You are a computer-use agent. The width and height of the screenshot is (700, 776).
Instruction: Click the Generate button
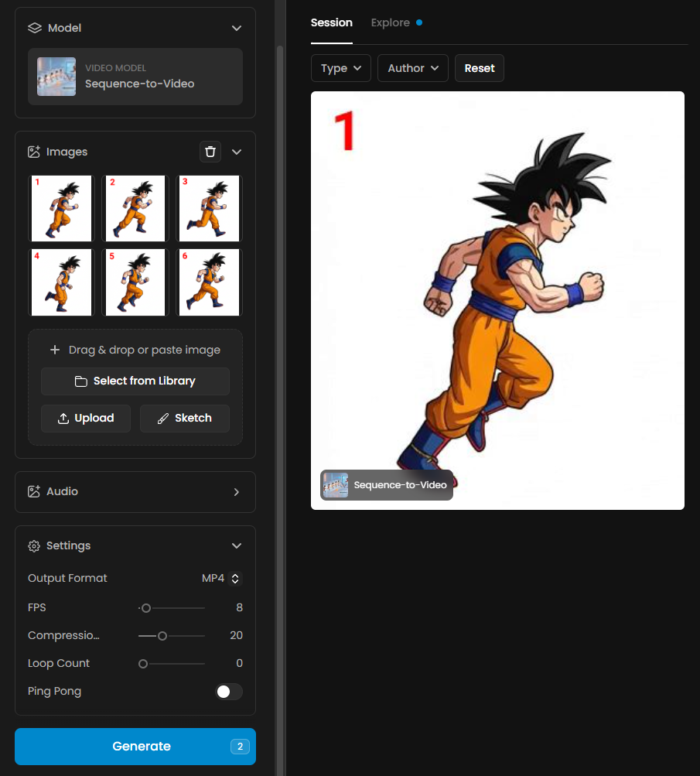[x=135, y=747]
